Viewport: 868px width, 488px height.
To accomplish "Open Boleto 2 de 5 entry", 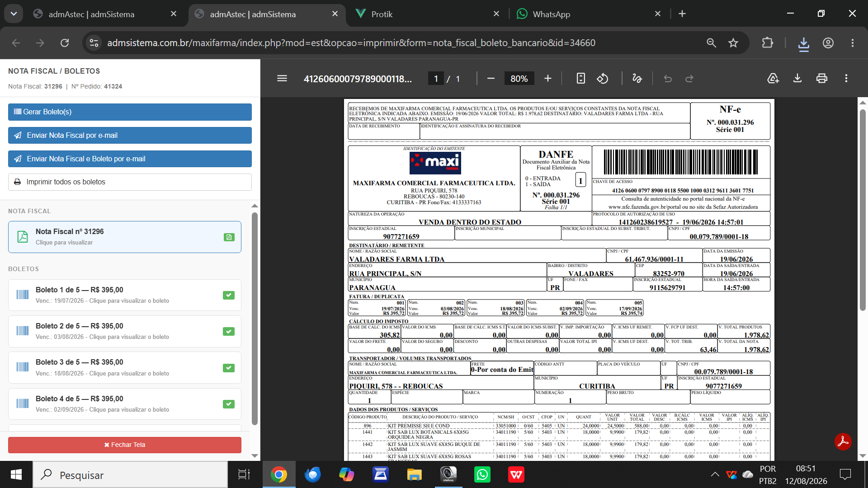I will click(x=124, y=331).
